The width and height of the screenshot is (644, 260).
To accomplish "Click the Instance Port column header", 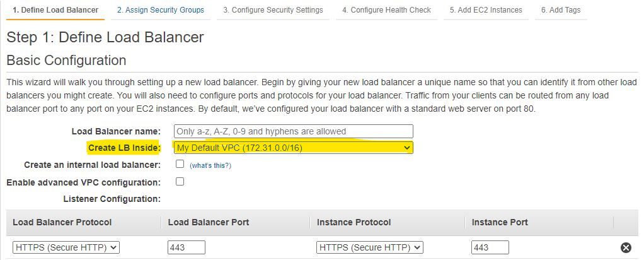I will pos(500,222).
